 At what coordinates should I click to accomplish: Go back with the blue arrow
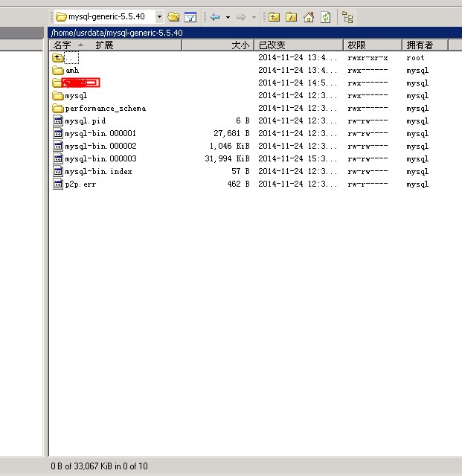[215, 16]
